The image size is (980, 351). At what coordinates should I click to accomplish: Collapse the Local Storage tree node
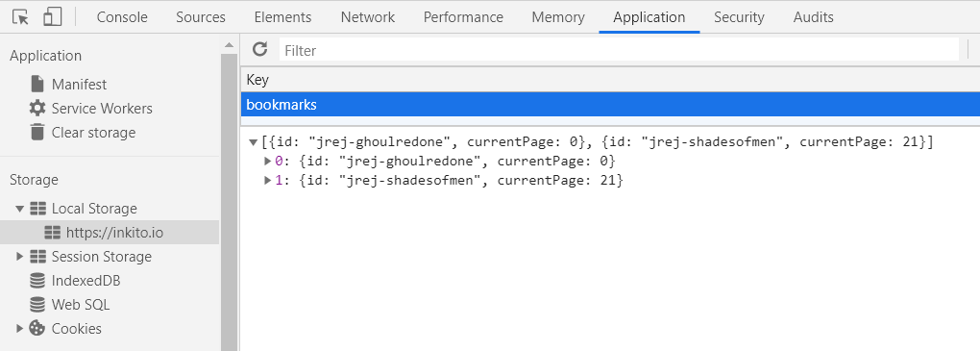click(19, 209)
